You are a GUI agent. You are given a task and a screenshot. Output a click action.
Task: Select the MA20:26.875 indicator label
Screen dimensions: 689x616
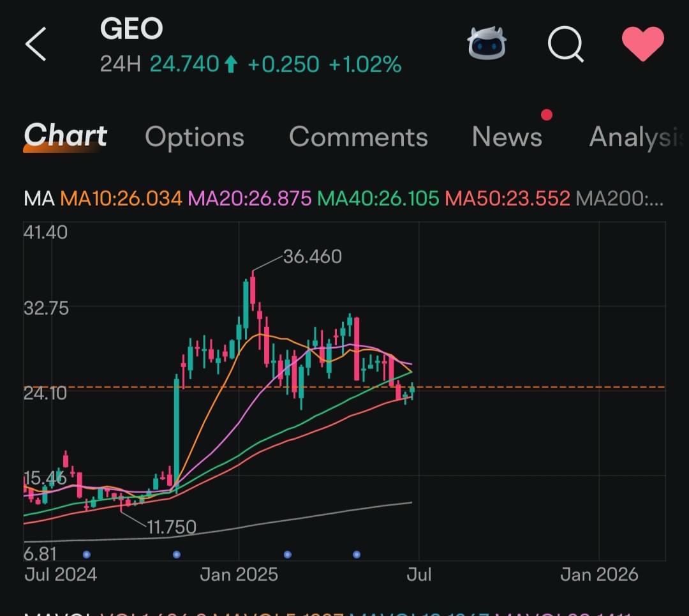click(x=249, y=199)
